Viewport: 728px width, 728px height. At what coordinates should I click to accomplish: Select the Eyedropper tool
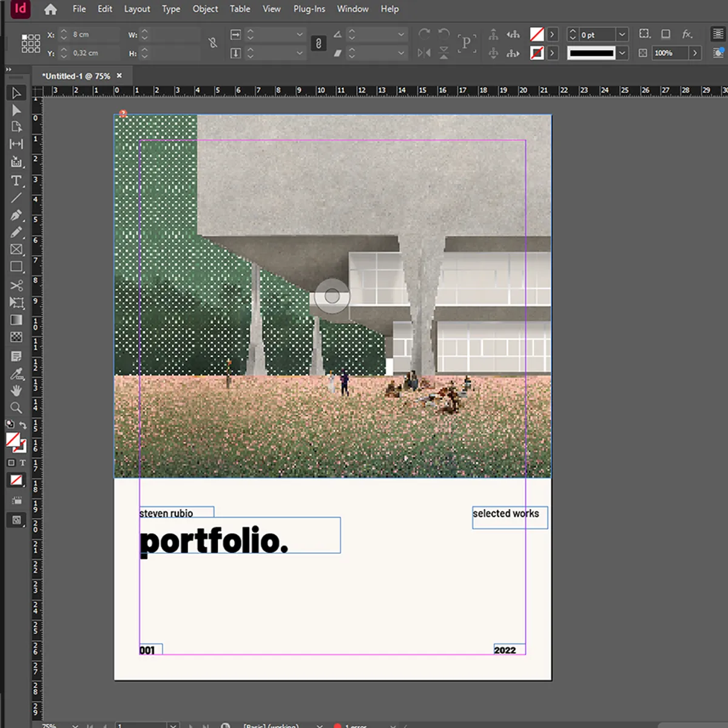coord(16,372)
